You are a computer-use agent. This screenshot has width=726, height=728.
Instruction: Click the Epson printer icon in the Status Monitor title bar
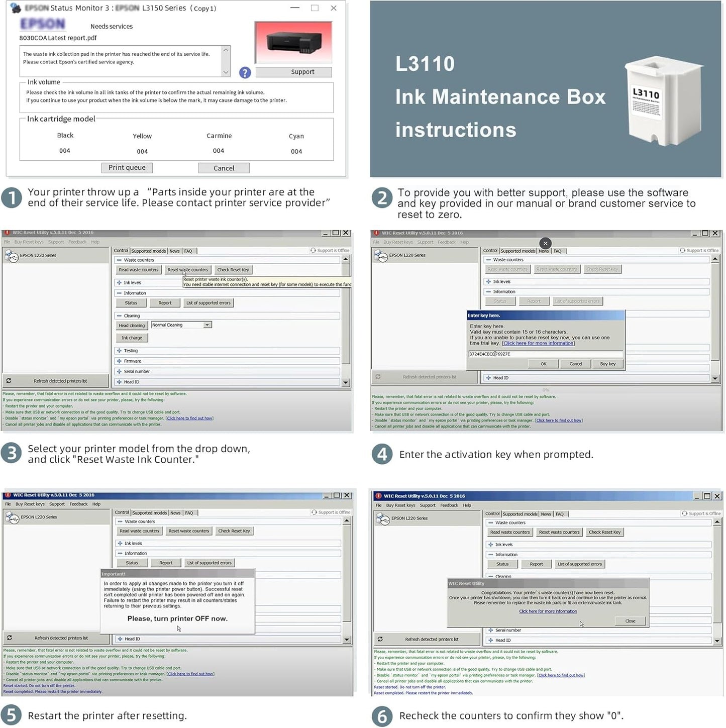click(16, 8)
